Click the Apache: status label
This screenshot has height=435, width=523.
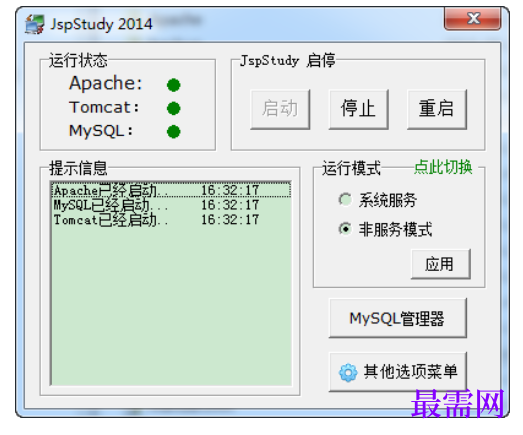[106, 83]
